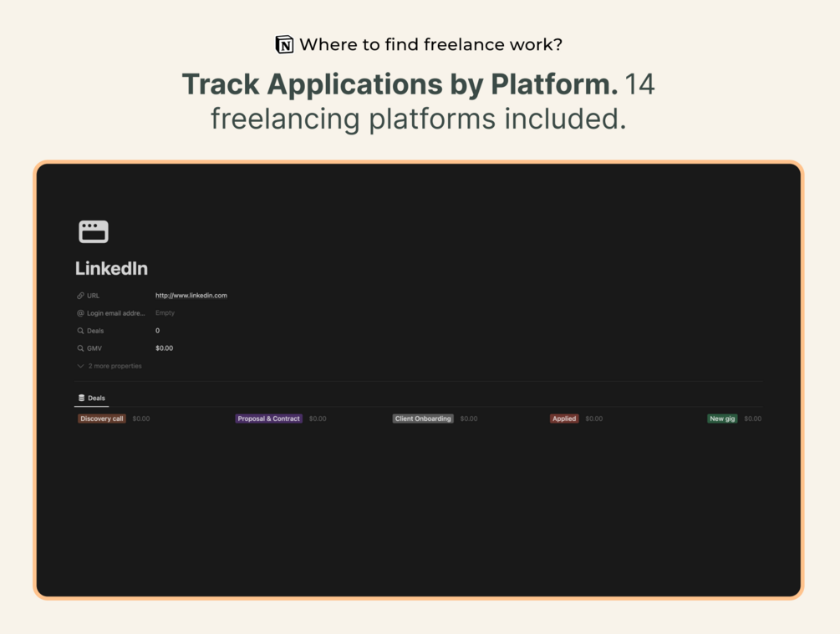Viewport: 840px width, 634px height.
Task: Click the GMV value $0.00
Action: coord(165,348)
